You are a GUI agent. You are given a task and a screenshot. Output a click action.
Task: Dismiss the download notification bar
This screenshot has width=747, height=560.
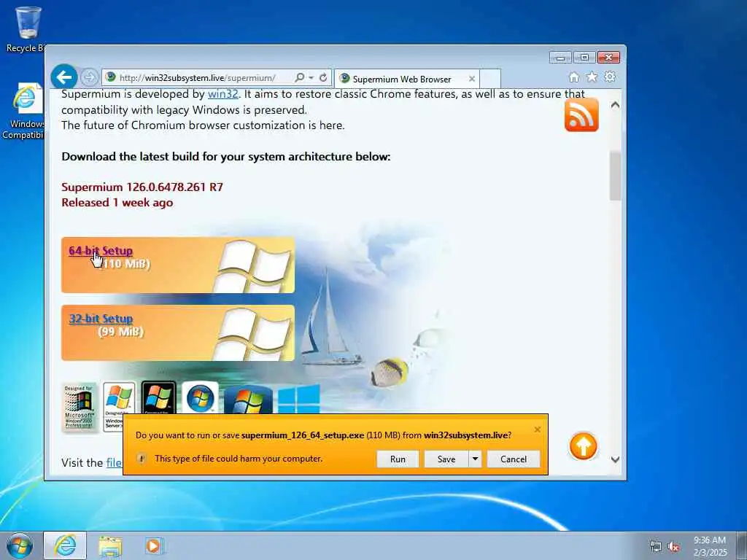pos(538,429)
